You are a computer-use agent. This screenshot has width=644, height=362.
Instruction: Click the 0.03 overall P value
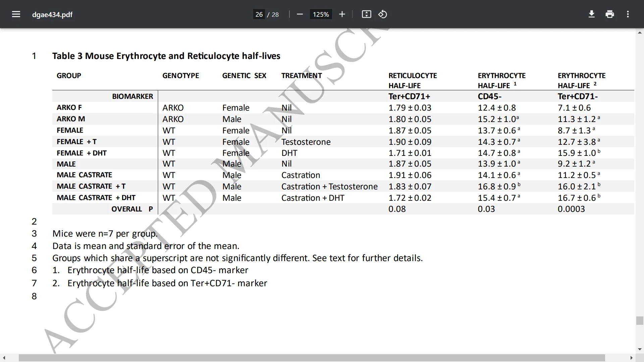point(486,209)
